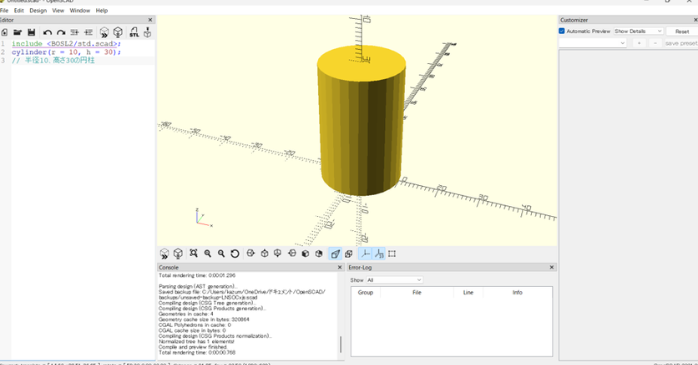
Task: Sort Error-Log by Line column
Action: tap(468, 292)
